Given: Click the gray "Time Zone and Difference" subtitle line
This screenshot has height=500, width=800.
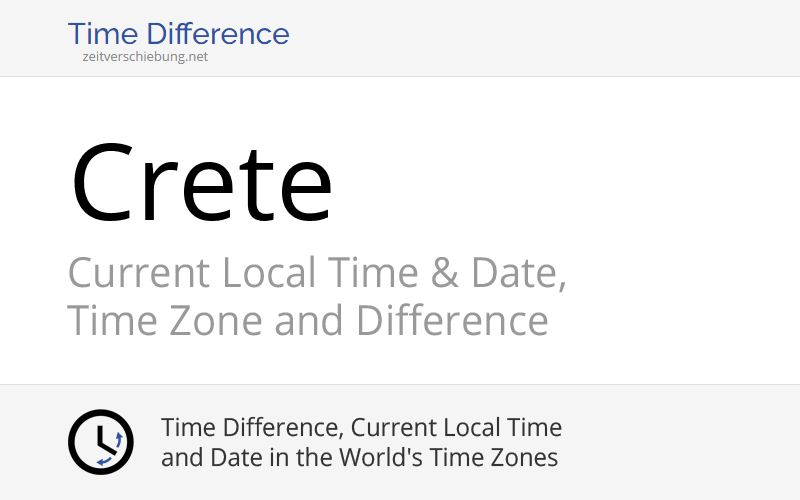Looking at the screenshot, I should click(307, 321).
